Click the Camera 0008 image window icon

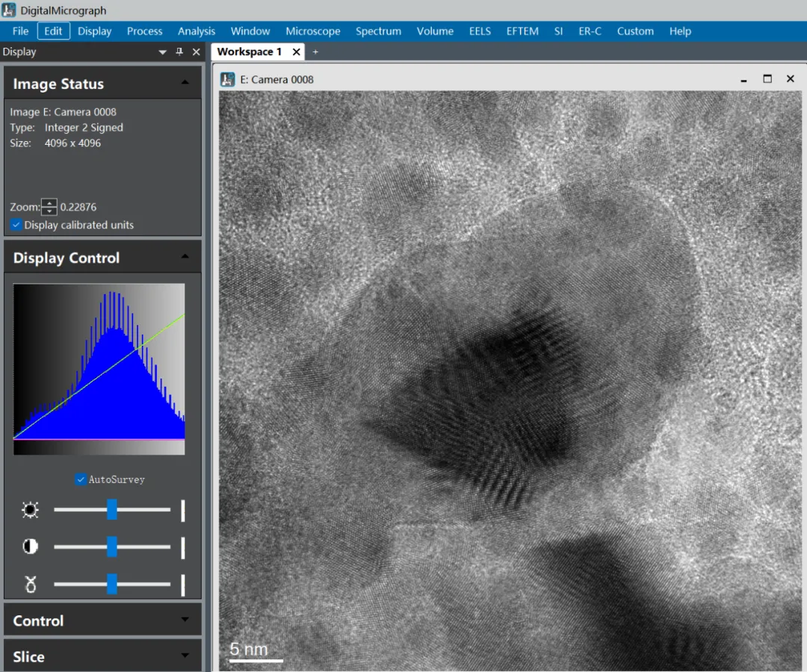(228, 79)
